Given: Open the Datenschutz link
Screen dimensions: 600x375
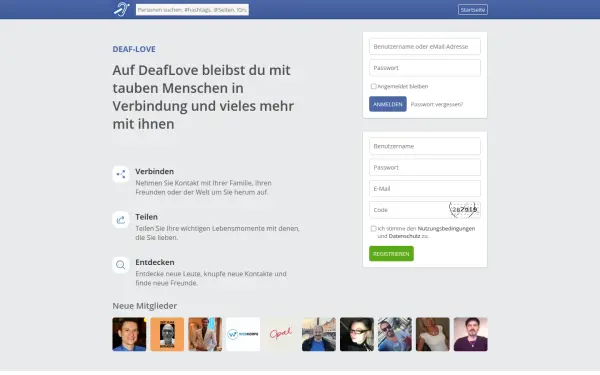Looking at the screenshot, I should tap(404, 236).
